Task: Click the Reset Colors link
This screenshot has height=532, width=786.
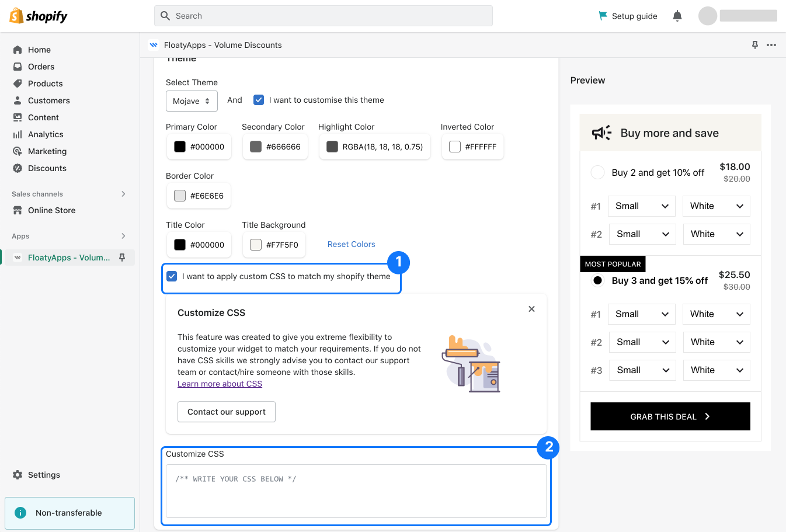Action: coord(351,244)
